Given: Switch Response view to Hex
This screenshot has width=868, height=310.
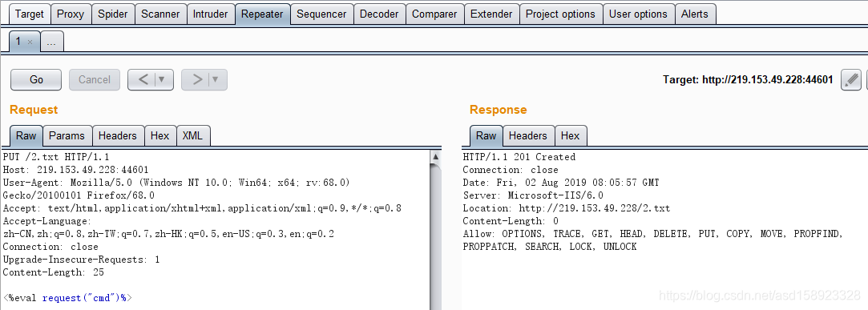Looking at the screenshot, I should (x=570, y=135).
